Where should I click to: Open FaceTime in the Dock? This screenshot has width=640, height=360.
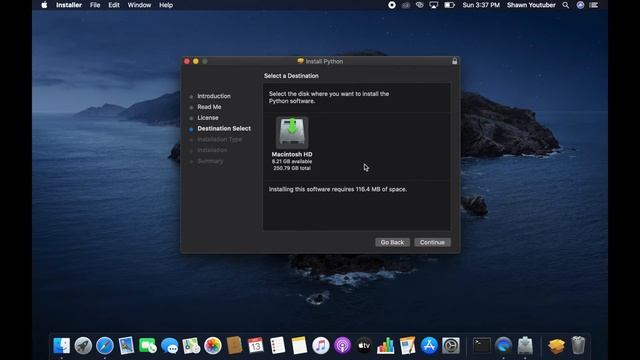(x=148, y=346)
